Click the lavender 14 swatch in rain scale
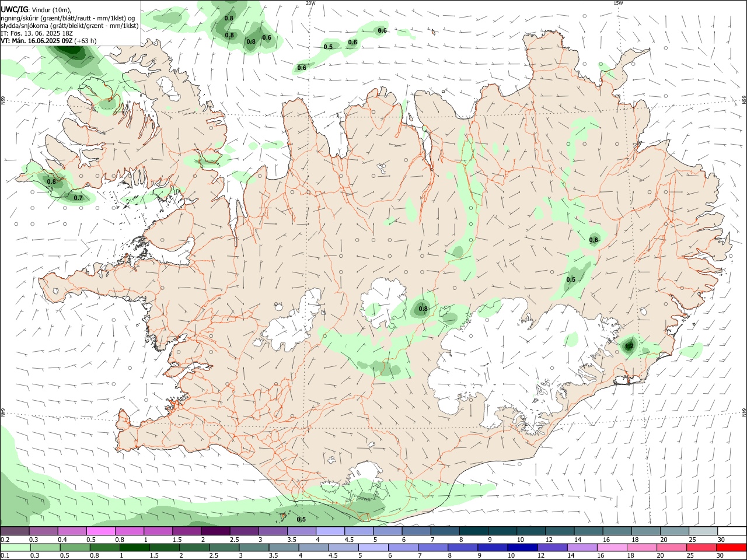The height and width of the screenshot is (560, 747). (x=582, y=548)
